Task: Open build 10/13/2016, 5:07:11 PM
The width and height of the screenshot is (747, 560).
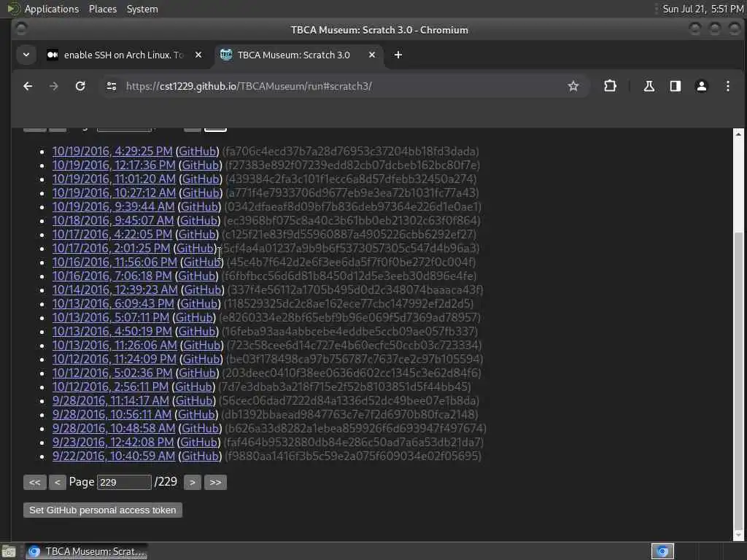Action: tap(111, 317)
